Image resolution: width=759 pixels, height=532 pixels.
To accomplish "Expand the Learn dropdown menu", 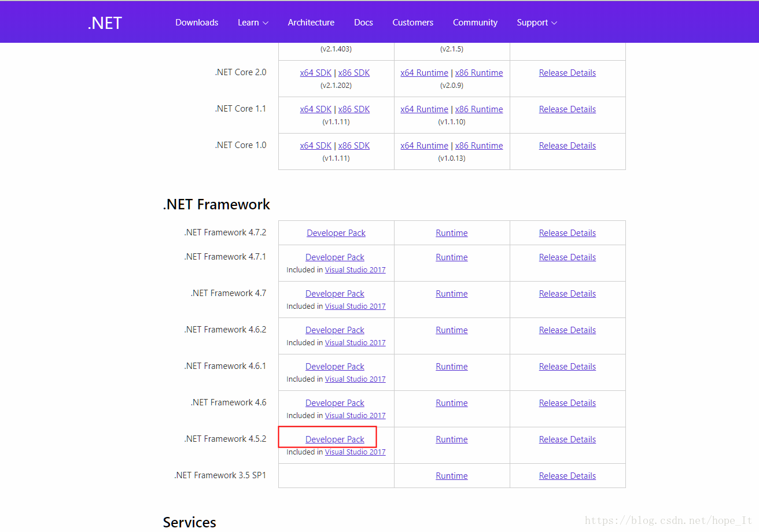I will pos(253,23).
